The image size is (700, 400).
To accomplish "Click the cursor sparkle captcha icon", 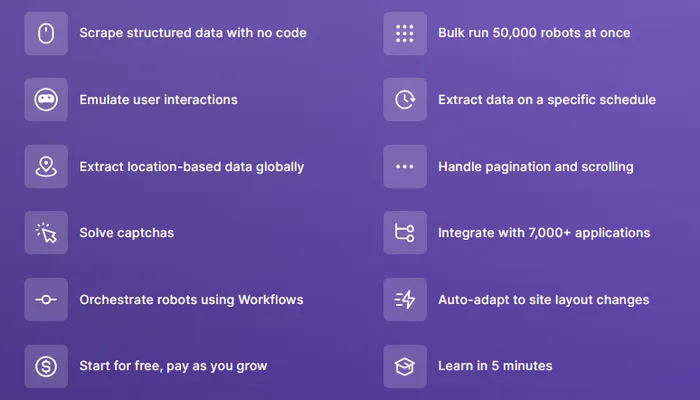I will (46, 233).
